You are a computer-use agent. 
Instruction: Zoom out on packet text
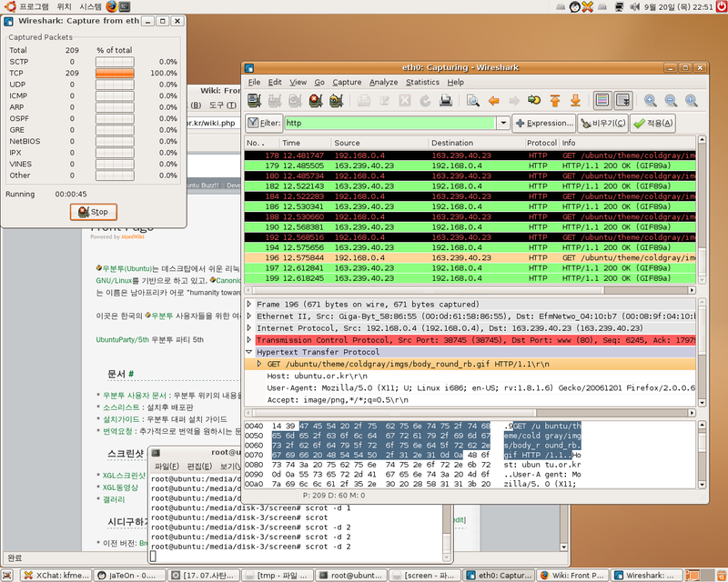pos(671,100)
